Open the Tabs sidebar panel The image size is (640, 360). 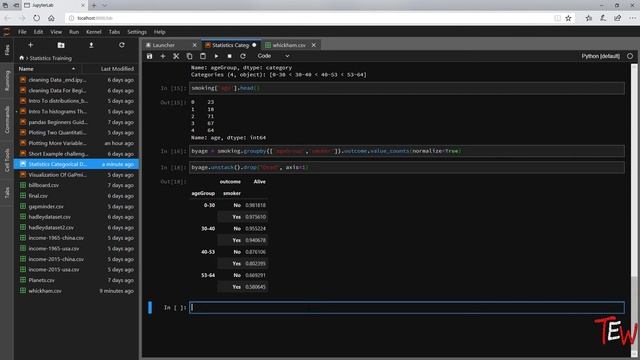click(7, 192)
